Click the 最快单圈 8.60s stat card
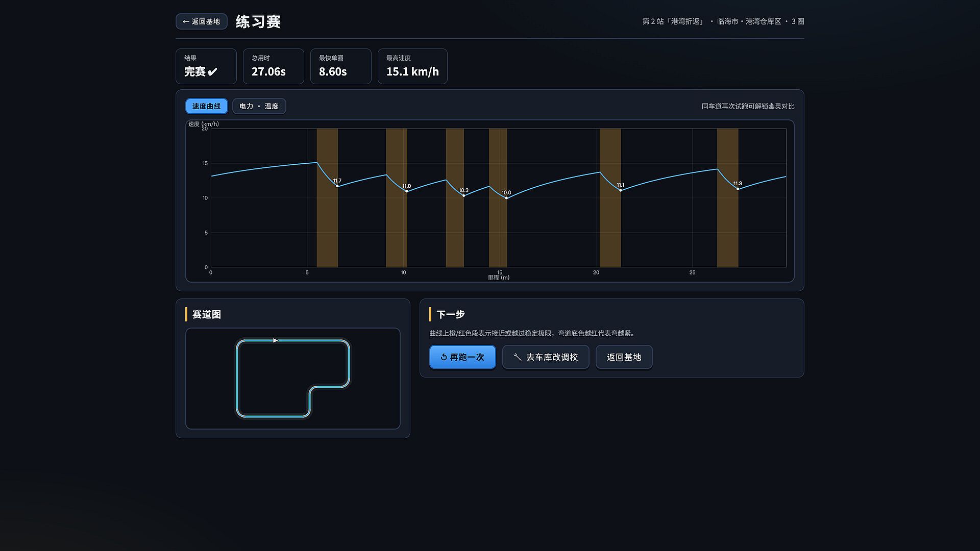 tap(341, 66)
